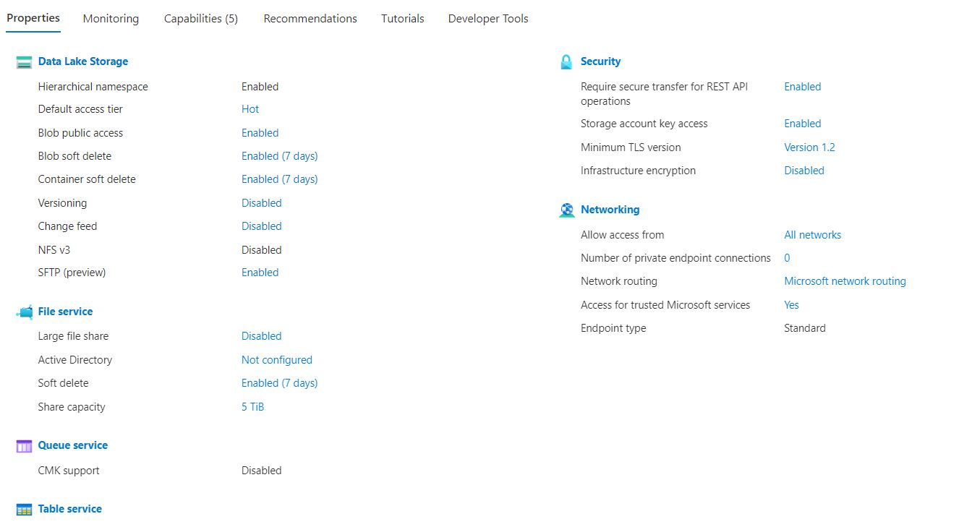Open SFTP (preview) Enabled link
Image resolution: width=980 pixels, height=527 pixels.
[x=260, y=272]
